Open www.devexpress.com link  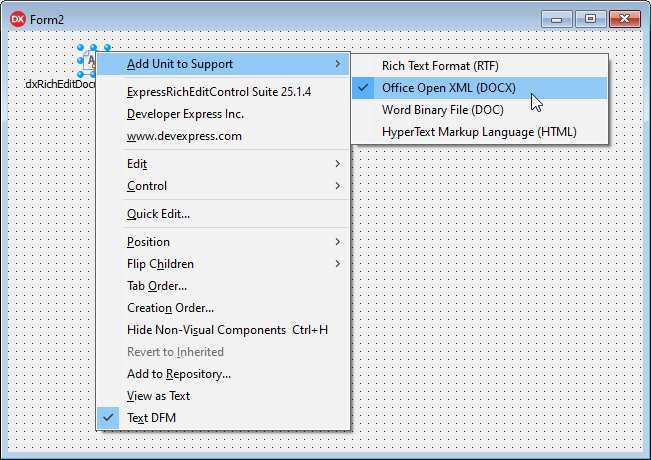(223, 136)
